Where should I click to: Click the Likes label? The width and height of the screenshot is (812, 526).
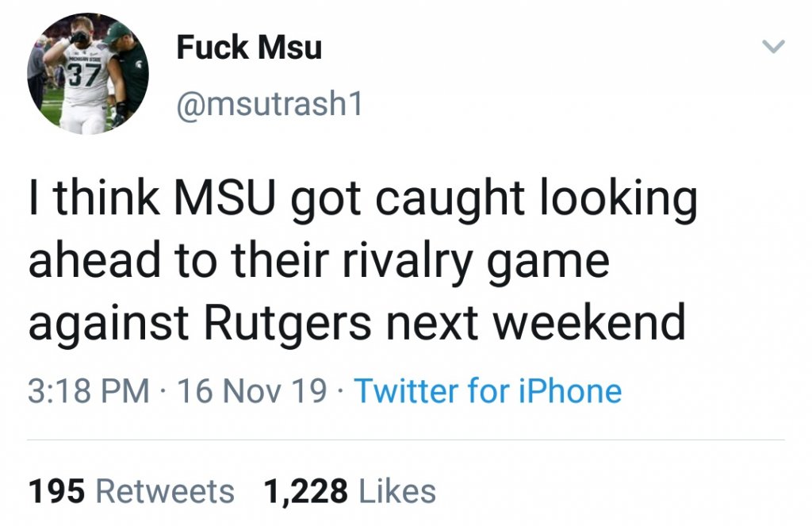397,491
